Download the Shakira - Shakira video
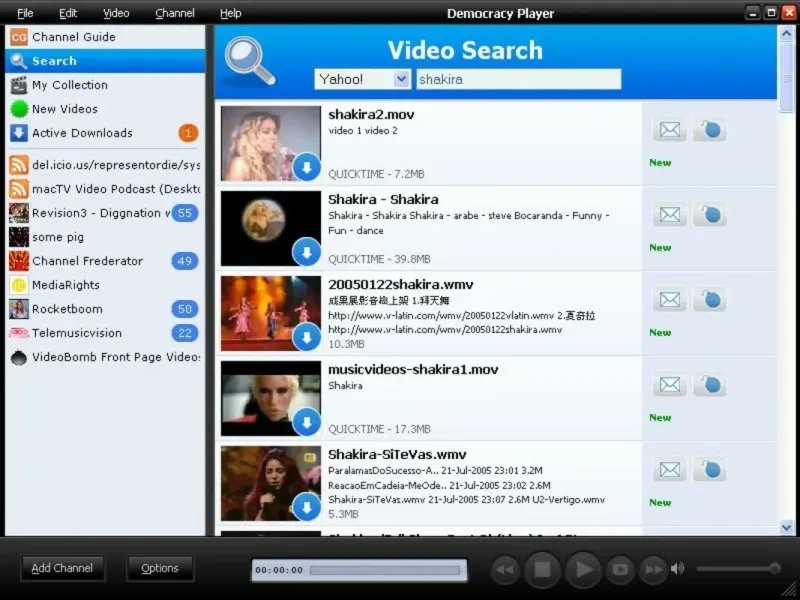 tap(307, 252)
